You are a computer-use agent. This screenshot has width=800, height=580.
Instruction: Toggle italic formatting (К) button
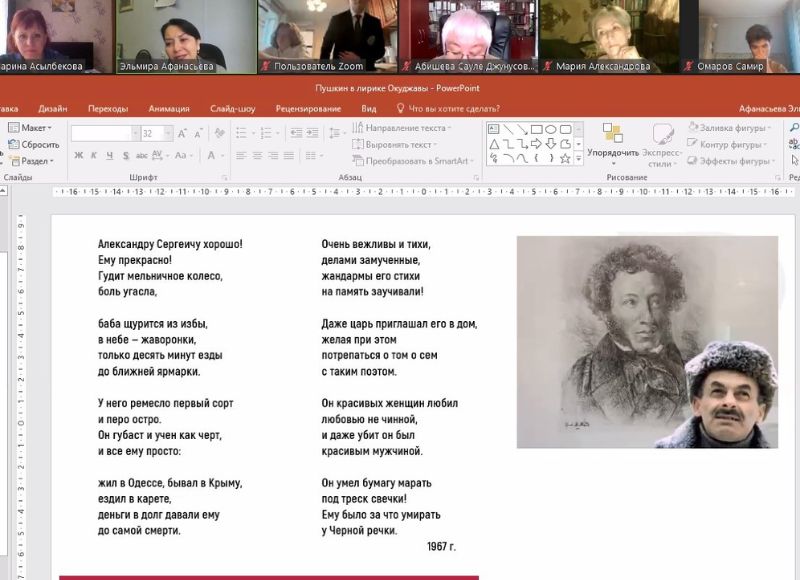coord(93,156)
